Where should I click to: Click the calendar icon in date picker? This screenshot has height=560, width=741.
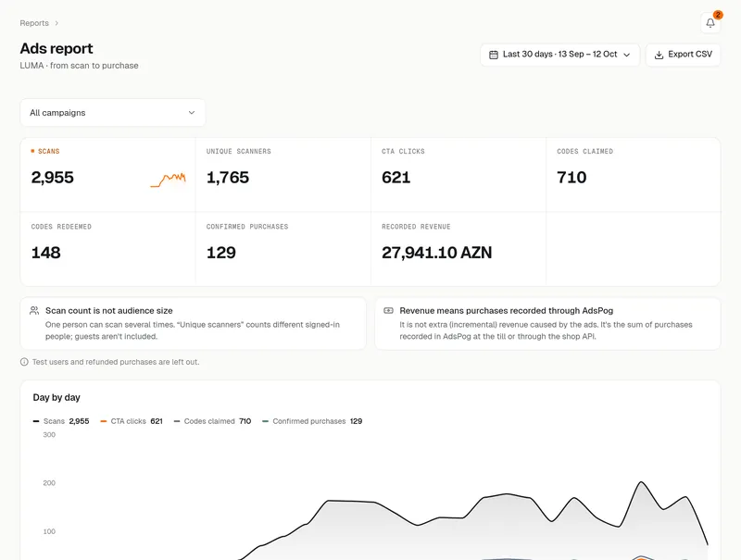point(494,55)
